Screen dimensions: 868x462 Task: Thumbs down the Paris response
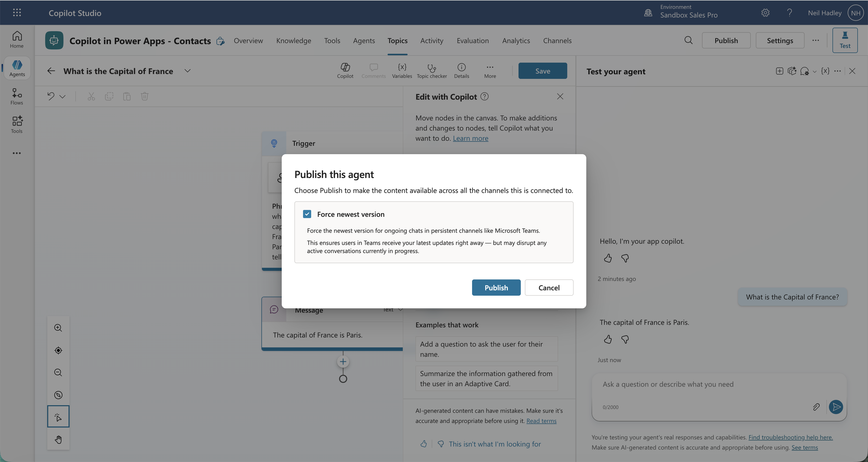click(625, 339)
